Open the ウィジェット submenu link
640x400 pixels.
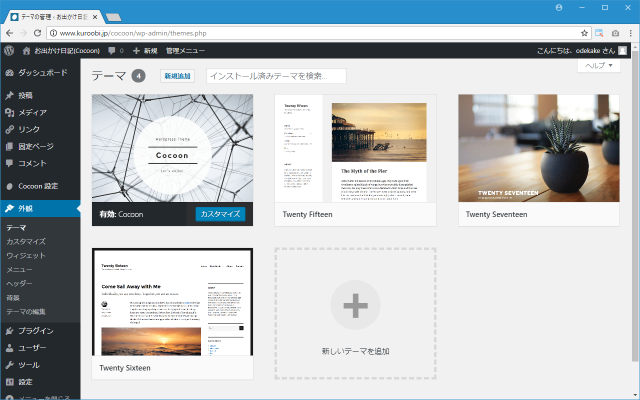click(x=26, y=256)
